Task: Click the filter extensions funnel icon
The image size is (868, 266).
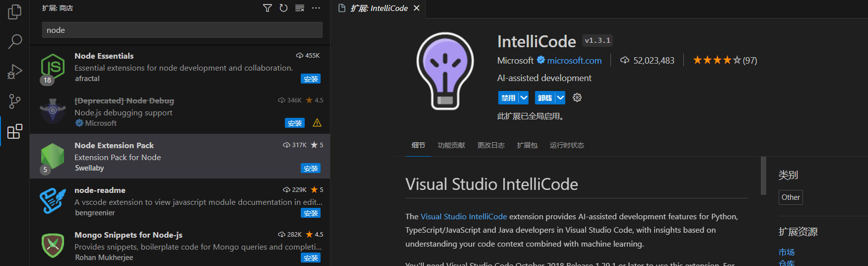Action: (267, 8)
